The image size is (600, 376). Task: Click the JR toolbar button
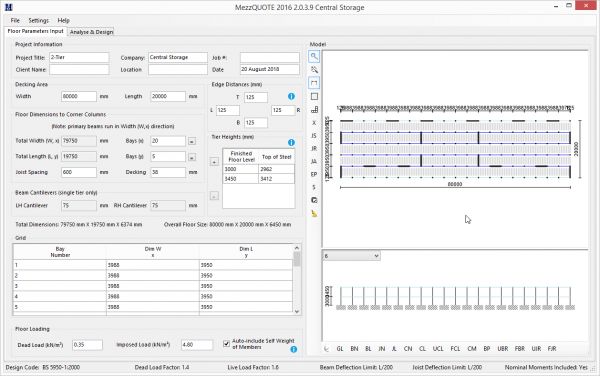click(314, 148)
